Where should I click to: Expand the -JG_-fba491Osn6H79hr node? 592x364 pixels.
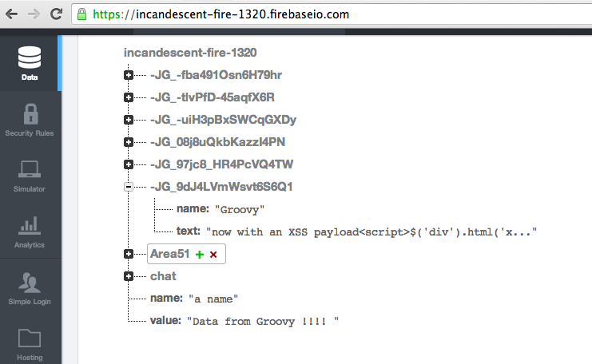[129, 75]
